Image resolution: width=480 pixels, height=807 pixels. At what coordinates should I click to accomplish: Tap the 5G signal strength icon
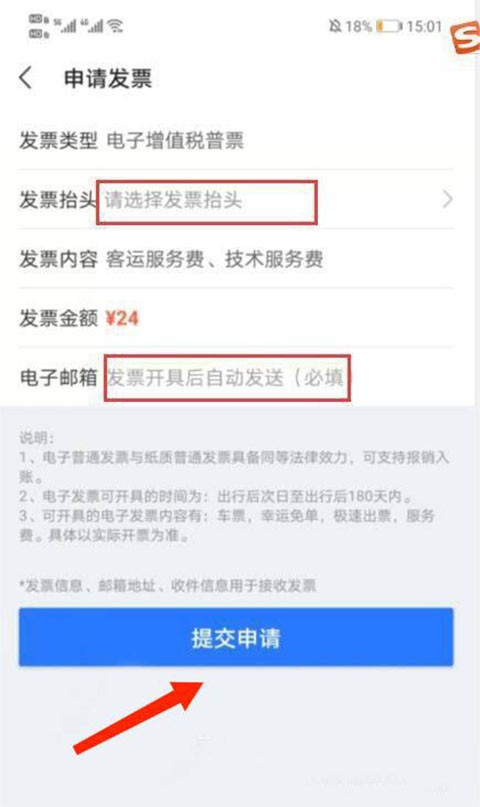click(65, 25)
